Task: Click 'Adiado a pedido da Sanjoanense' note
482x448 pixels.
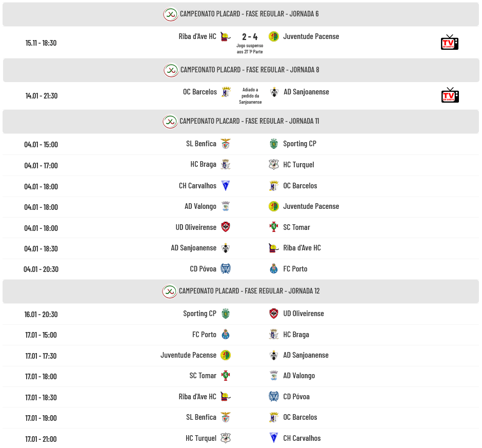Action: [x=250, y=95]
